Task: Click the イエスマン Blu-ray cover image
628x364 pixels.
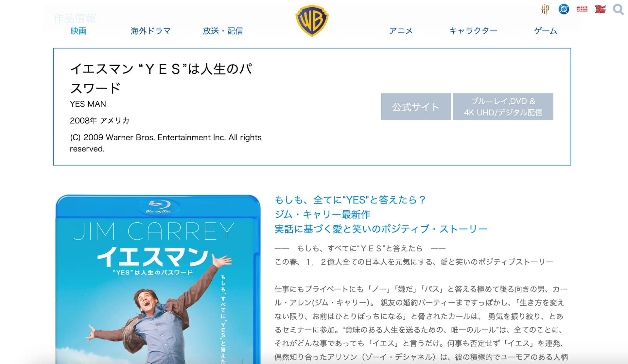Action: pyautogui.click(x=158, y=279)
